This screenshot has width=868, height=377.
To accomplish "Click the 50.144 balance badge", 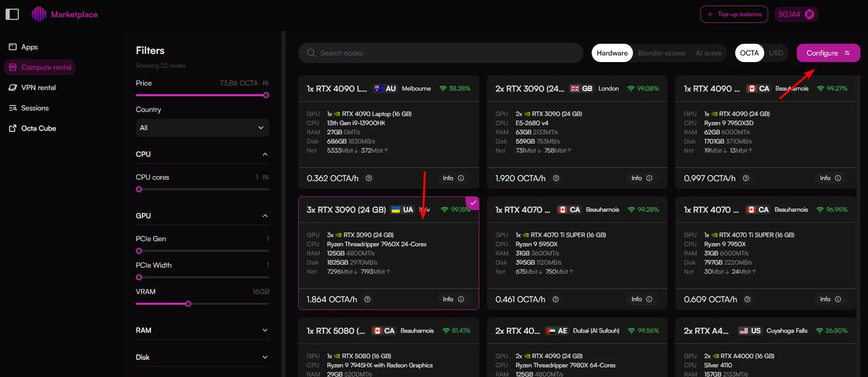I will (x=796, y=14).
